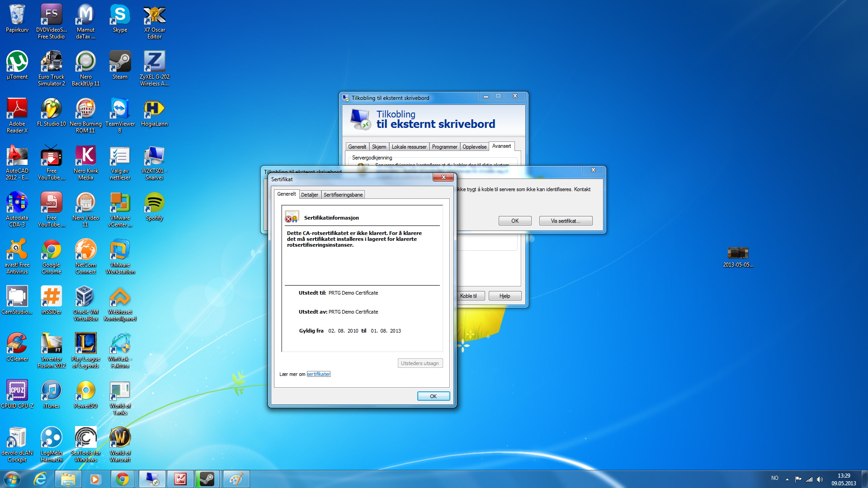Image resolution: width=868 pixels, height=488 pixels.
Task: Open LogMeIn Hamachi shortcut
Action: 52,444
